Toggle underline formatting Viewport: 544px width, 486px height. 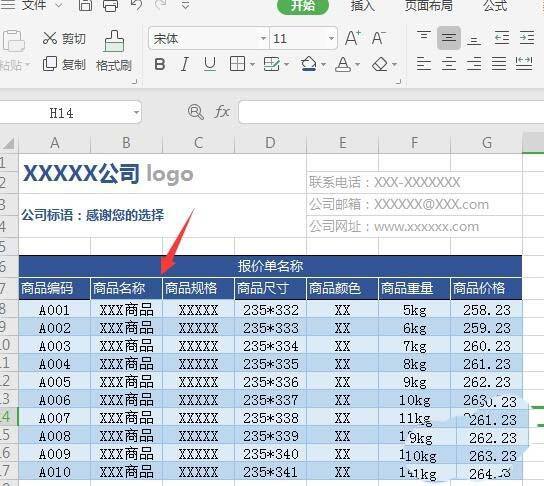210,64
